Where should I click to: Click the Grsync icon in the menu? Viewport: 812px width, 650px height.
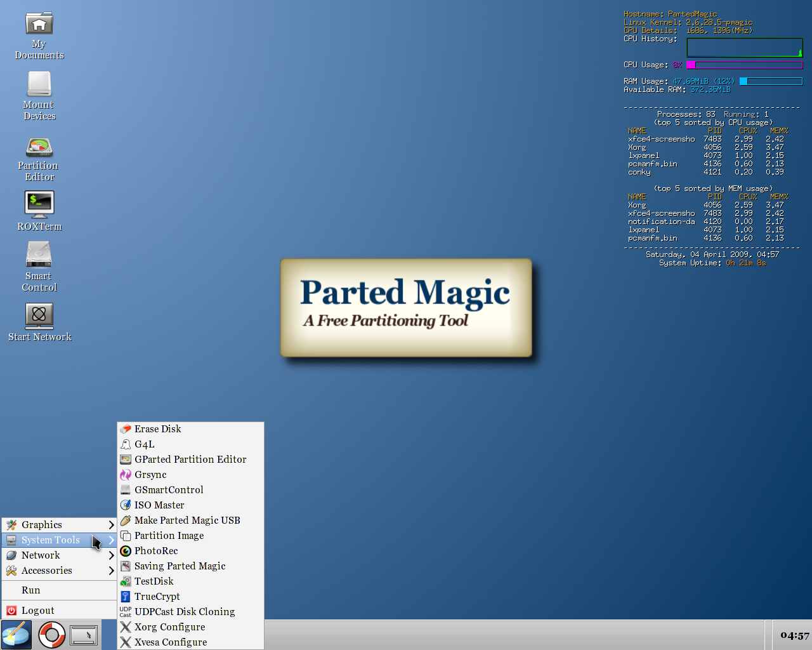pyautogui.click(x=126, y=475)
